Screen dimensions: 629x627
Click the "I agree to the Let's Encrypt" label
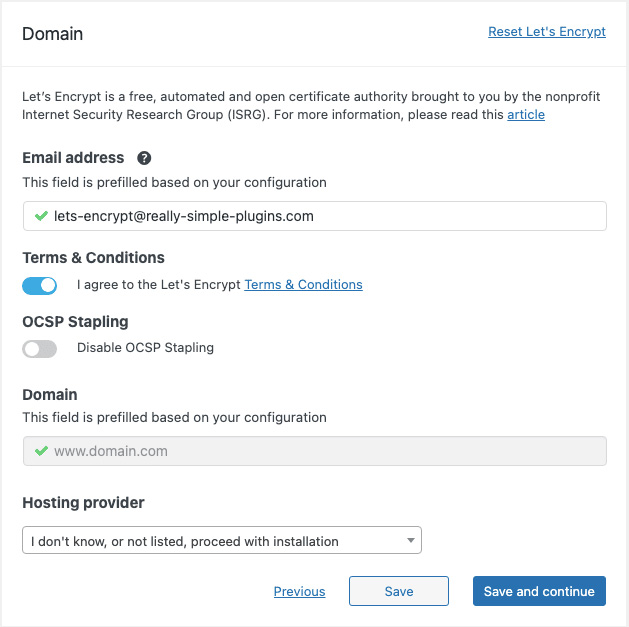[x=158, y=285]
